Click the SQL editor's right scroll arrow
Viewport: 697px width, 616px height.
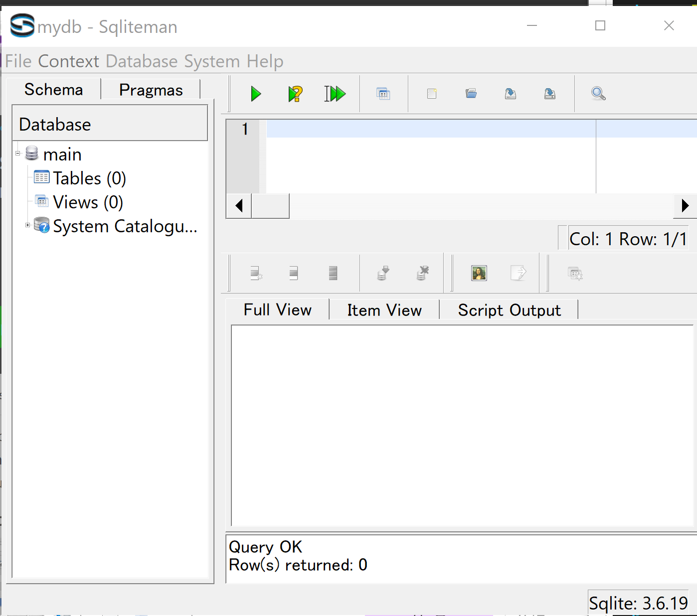(685, 206)
